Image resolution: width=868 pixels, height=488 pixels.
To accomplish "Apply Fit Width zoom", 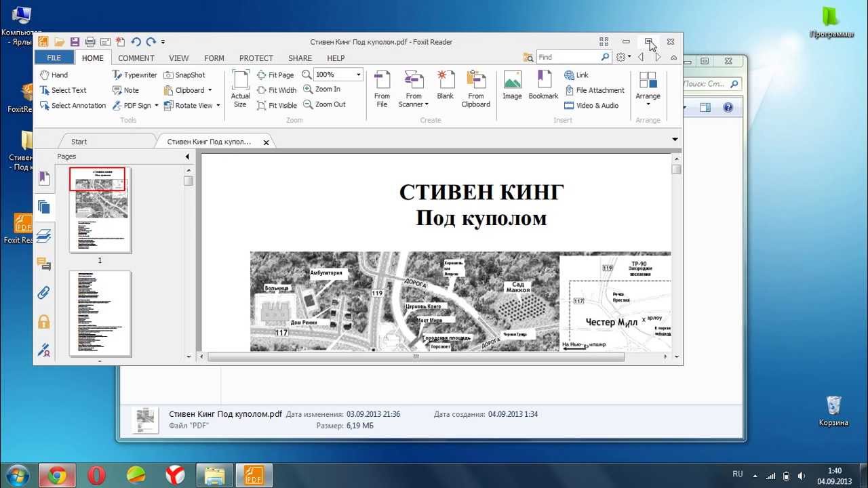I will [277, 90].
